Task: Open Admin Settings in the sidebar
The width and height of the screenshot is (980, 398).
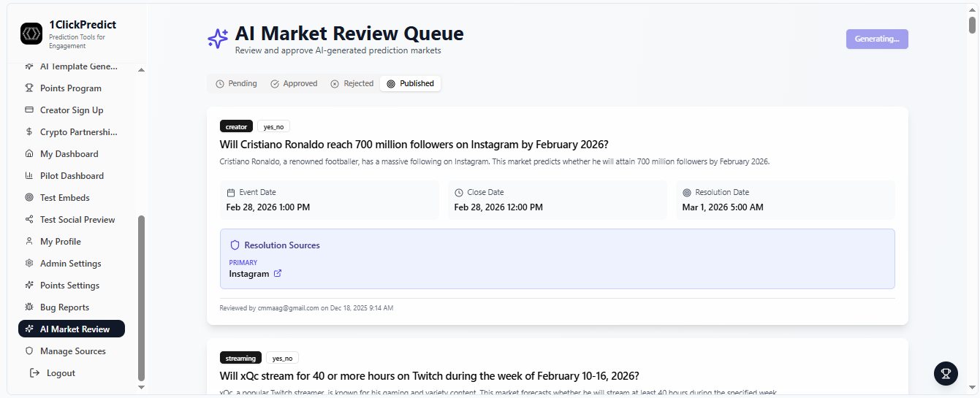Action: (71, 264)
